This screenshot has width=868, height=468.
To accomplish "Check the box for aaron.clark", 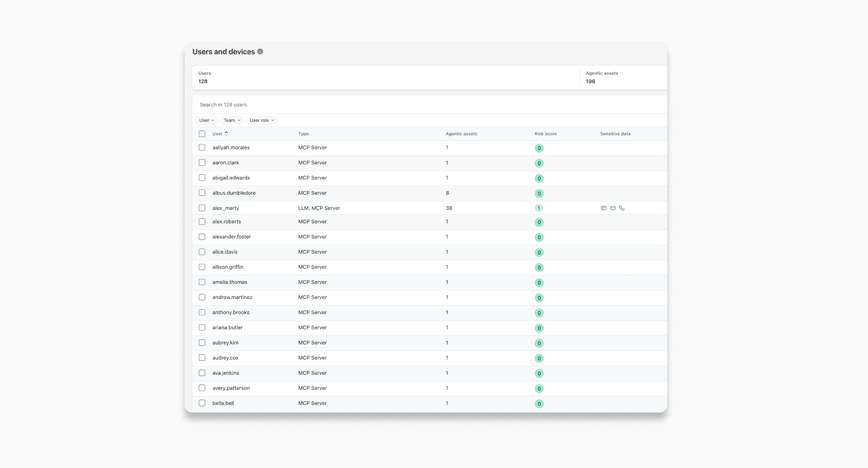I will tap(202, 163).
